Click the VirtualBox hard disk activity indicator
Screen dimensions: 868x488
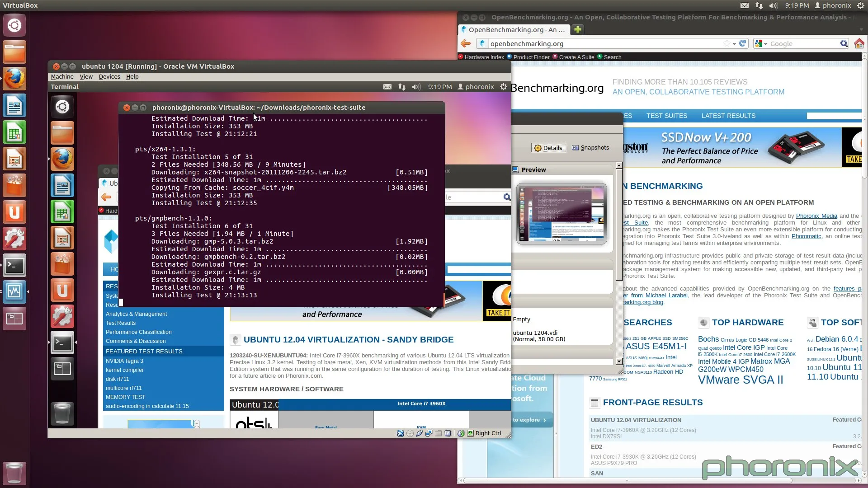pyautogui.click(x=400, y=433)
